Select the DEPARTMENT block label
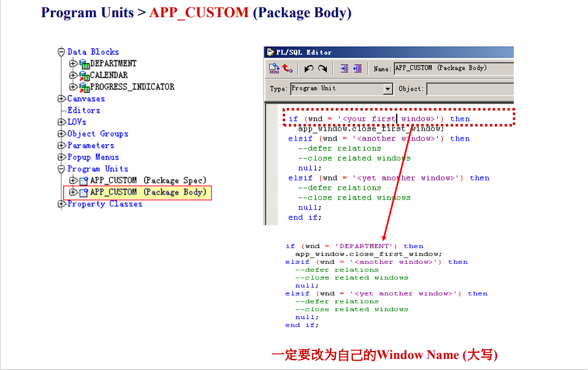Image resolution: width=588 pixels, height=370 pixels. [113, 63]
